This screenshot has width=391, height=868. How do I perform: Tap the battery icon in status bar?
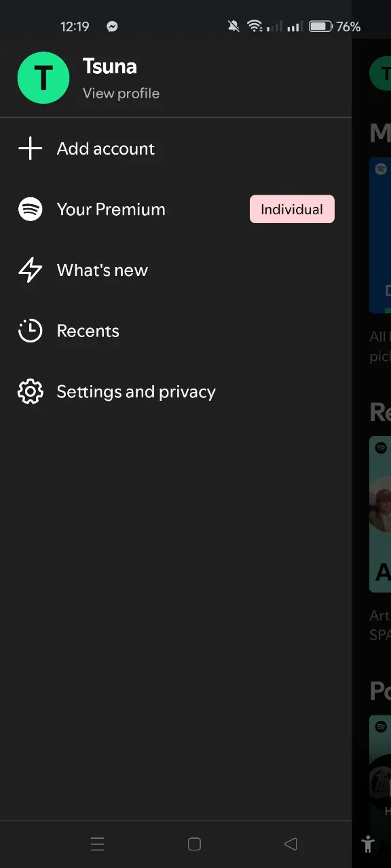coord(320,26)
